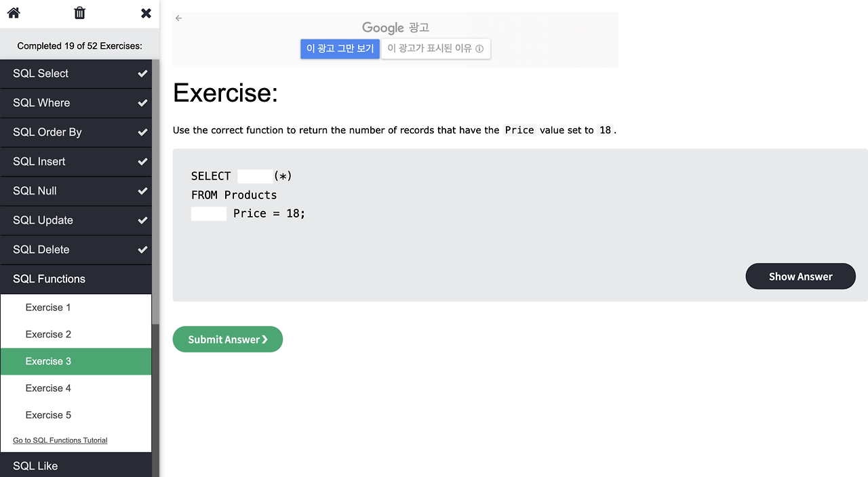Click the ad back arrow icon

click(x=178, y=18)
